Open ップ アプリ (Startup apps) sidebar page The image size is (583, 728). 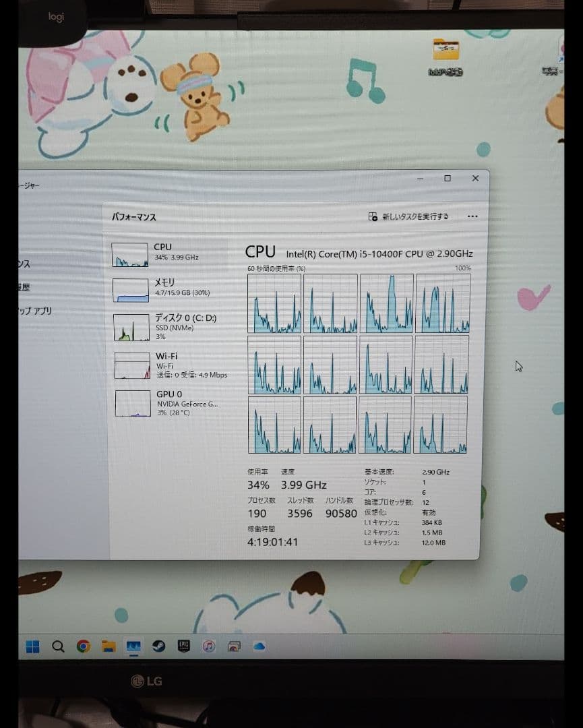[35, 311]
